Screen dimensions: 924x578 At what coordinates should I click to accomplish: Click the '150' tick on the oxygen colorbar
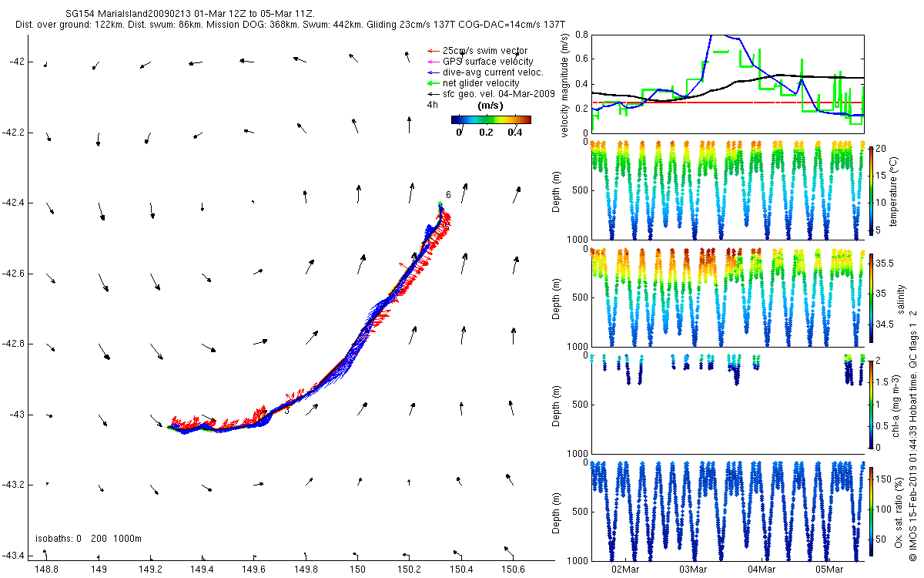click(x=884, y=479)
